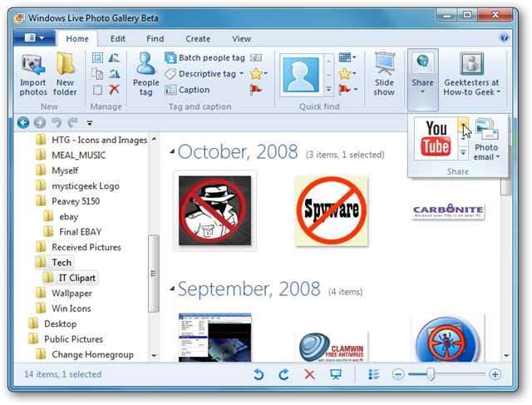The height and width of the screenshot is (405, 532).
Task: Open the quick access toolbar customize dropdown
Action: coord(90,123)
